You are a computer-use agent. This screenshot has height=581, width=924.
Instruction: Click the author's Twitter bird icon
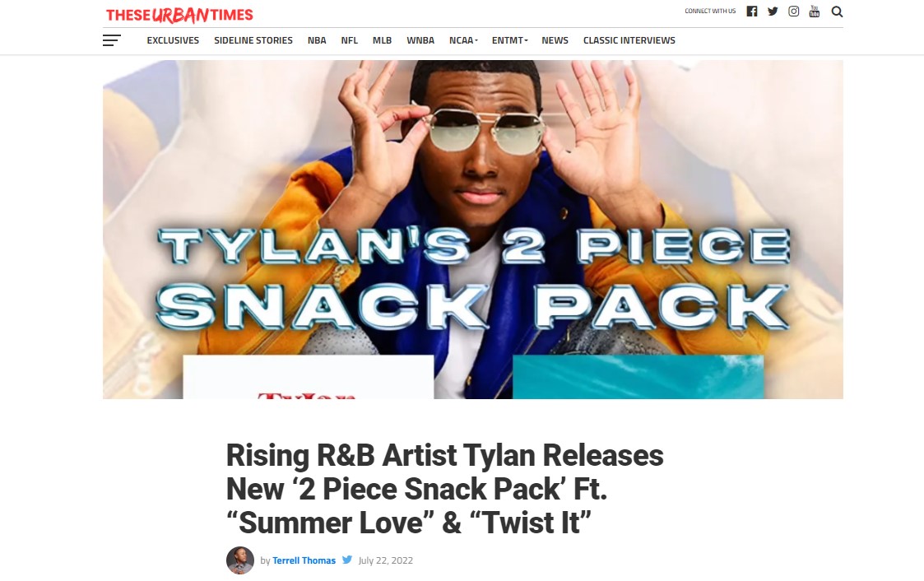point(347,560)
